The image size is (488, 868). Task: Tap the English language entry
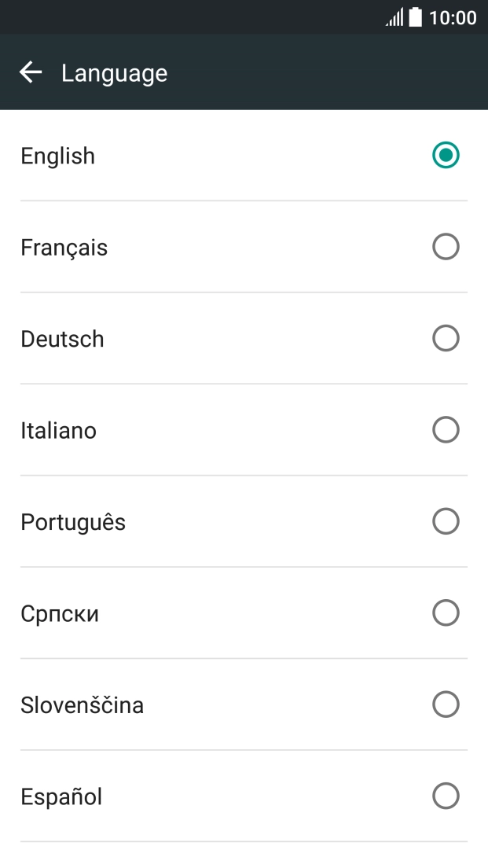point(57,155)
